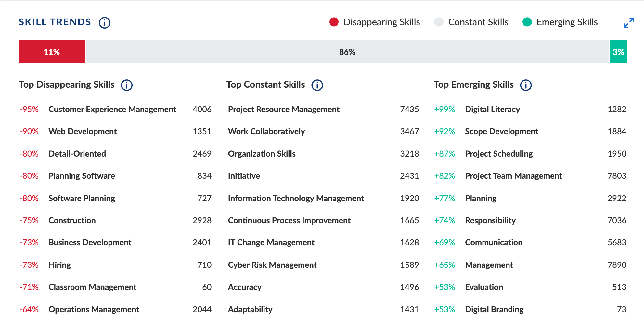Screen dimensions: 644x336
Task: Select Business Development skill
Action: [x=90, y=242]
